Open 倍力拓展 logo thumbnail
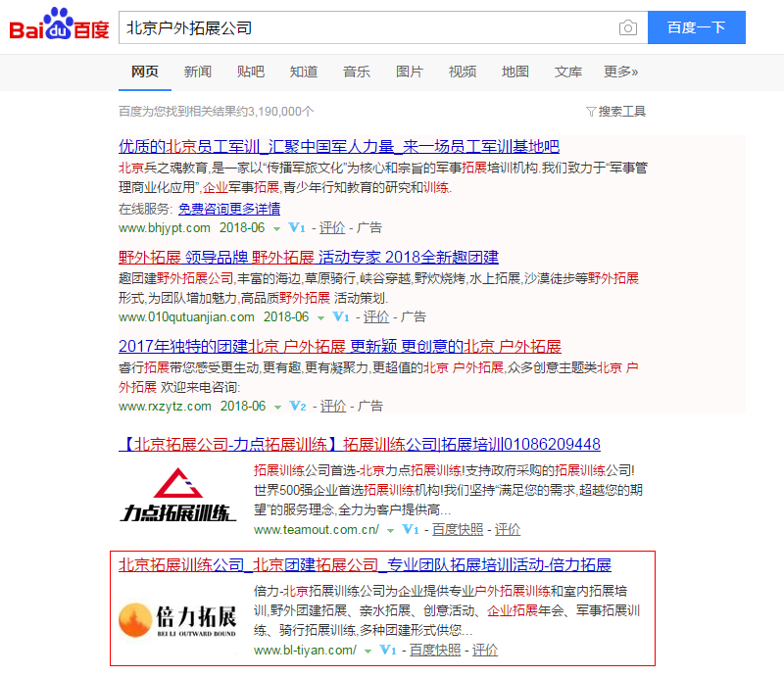This screenshot has width=784, height=677. tap(177, 620)
